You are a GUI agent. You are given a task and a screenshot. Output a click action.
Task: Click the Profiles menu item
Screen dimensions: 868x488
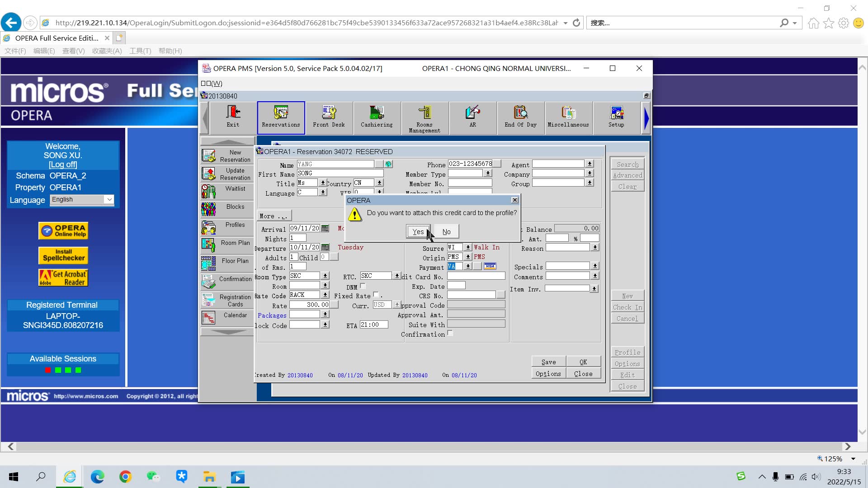point(226,225)
